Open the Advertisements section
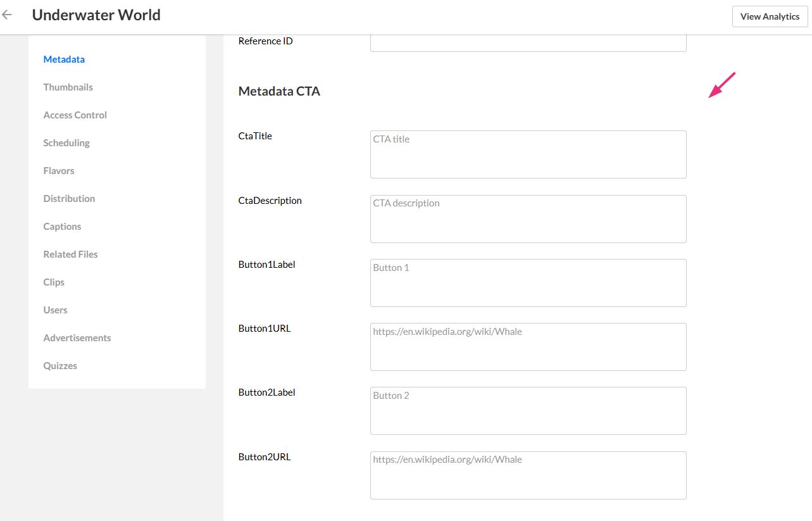This screenshot has height=521, width=812. click(x=77, y=338)
